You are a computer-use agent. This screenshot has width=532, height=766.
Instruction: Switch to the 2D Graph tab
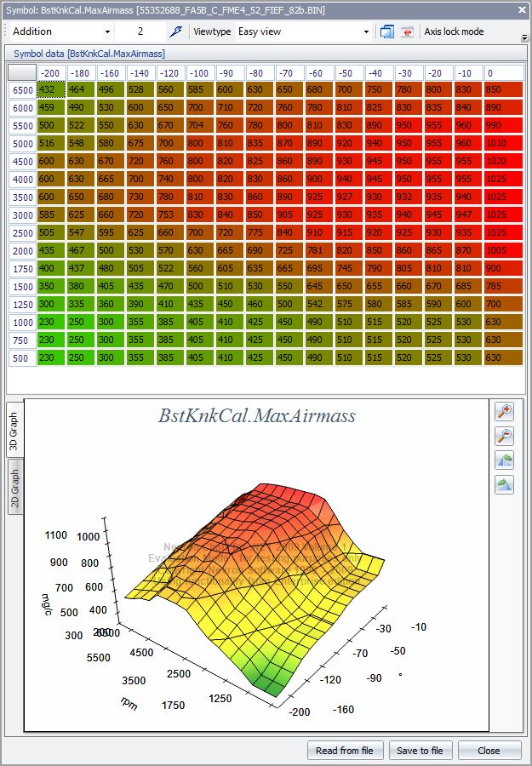[x=15, y=488]
